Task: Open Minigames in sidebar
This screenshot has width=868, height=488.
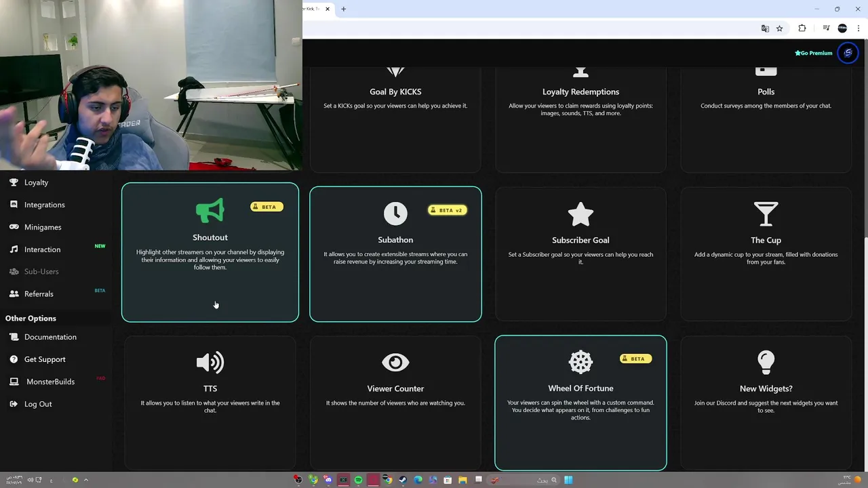Action: tap(43, 227)
